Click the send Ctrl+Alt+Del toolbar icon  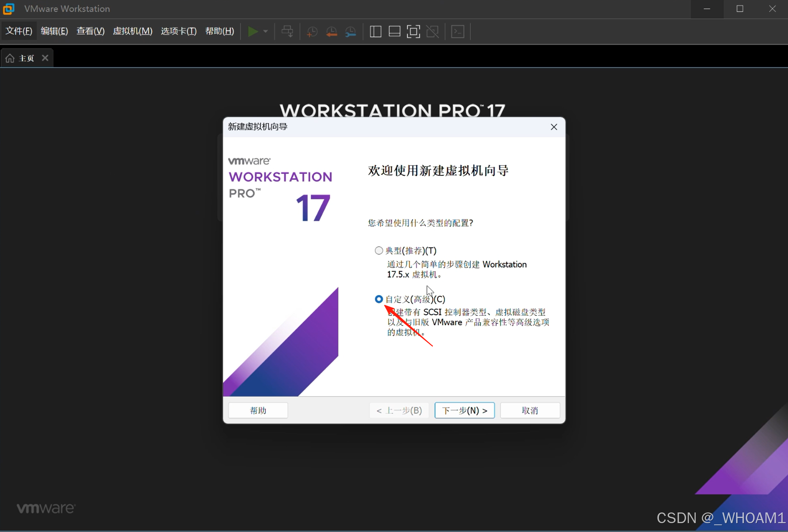pyautogui.click(x=287, y=31)
